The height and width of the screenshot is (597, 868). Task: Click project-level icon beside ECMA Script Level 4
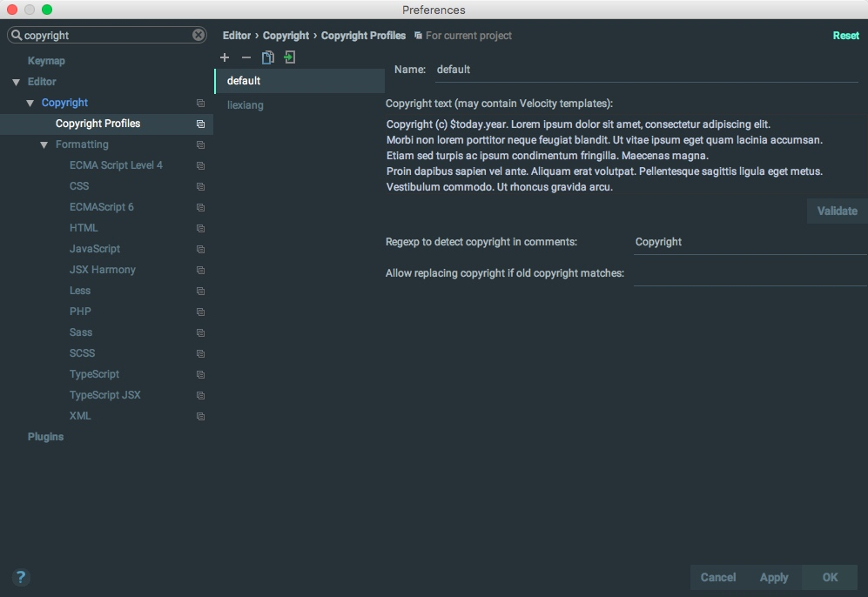200,165
